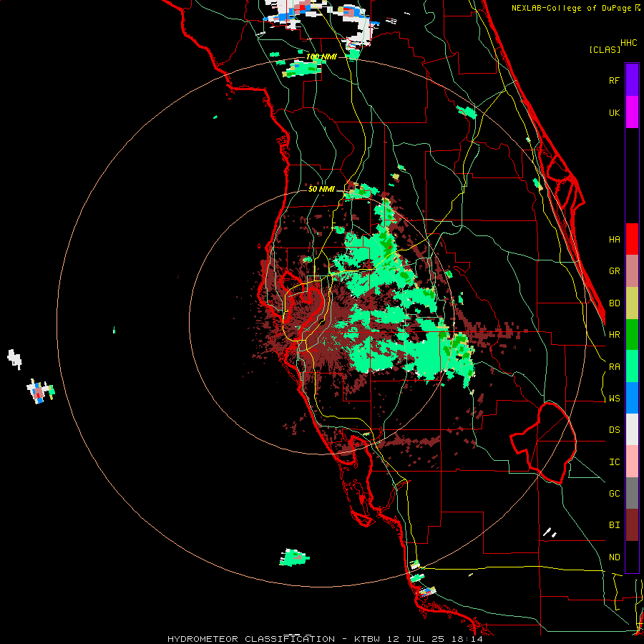
Task: Click the DS legend label
Action: click(x=614, y=430)
